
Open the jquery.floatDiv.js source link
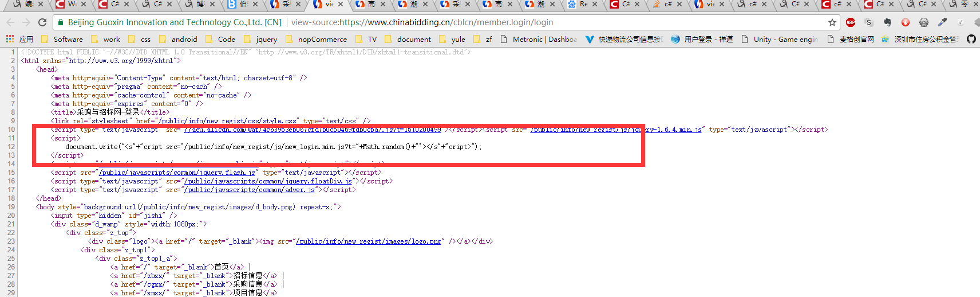(x=268, y=181)
